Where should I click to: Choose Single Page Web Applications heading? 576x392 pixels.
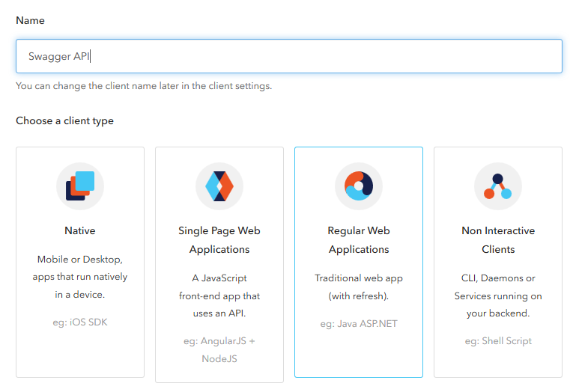click(219, 239)
